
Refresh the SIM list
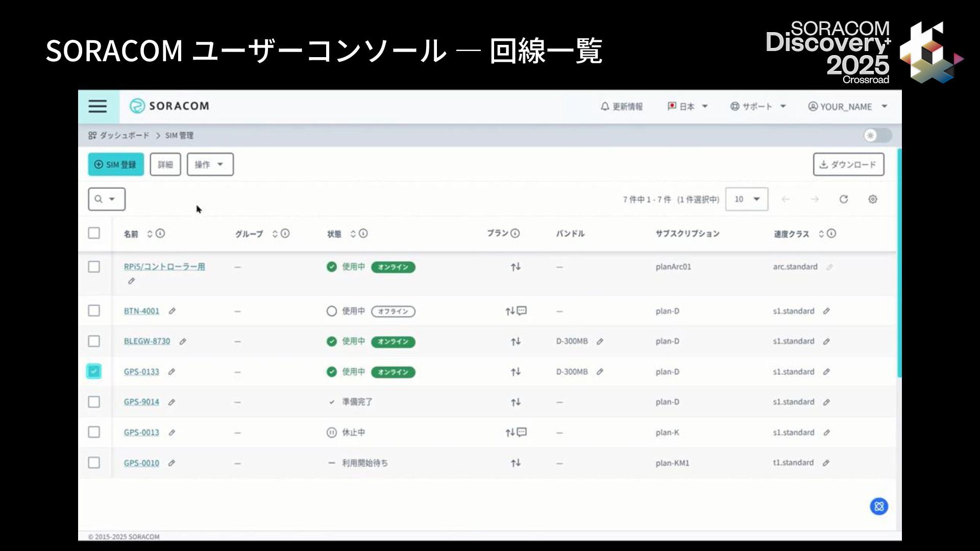[844, 199]
